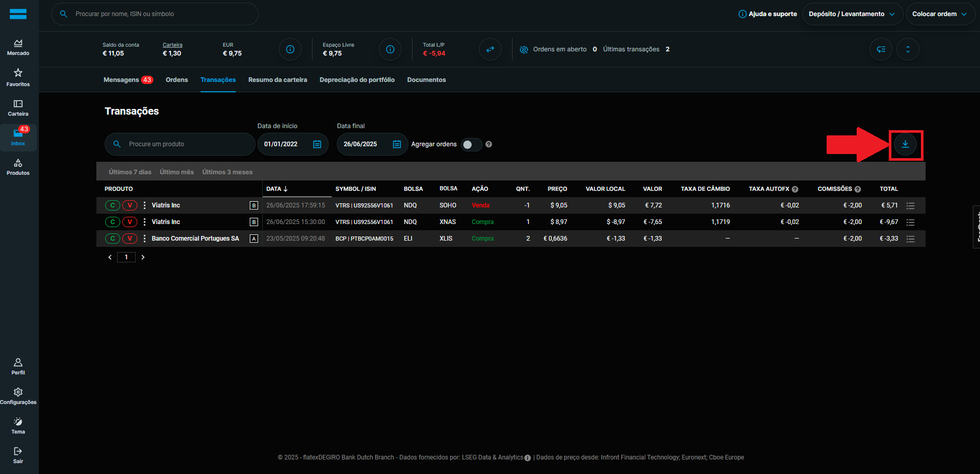Collapse the header with up-down arrows icon

coord(908,49)
